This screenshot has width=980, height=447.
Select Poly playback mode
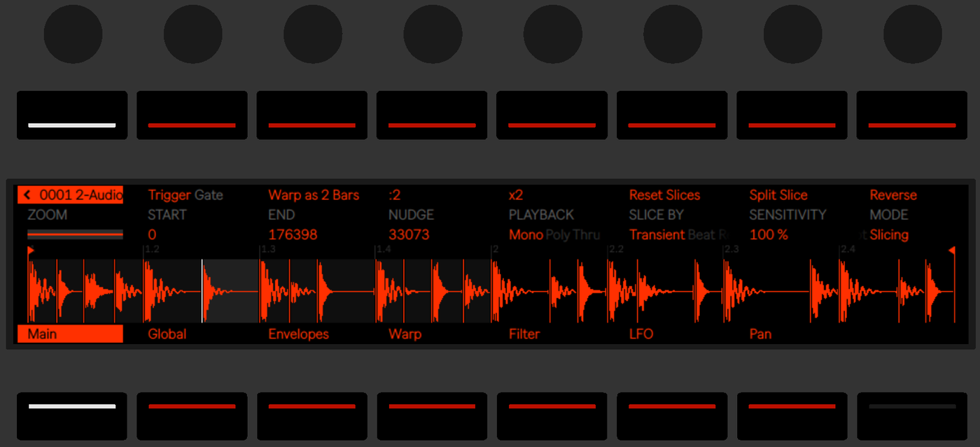558,235
